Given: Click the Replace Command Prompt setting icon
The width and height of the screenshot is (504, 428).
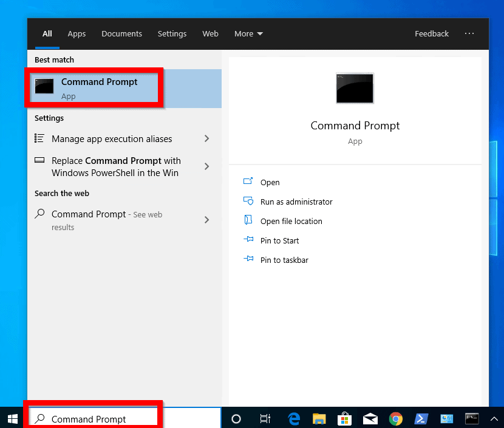Looking at the screenshot, I should point(39,160).
